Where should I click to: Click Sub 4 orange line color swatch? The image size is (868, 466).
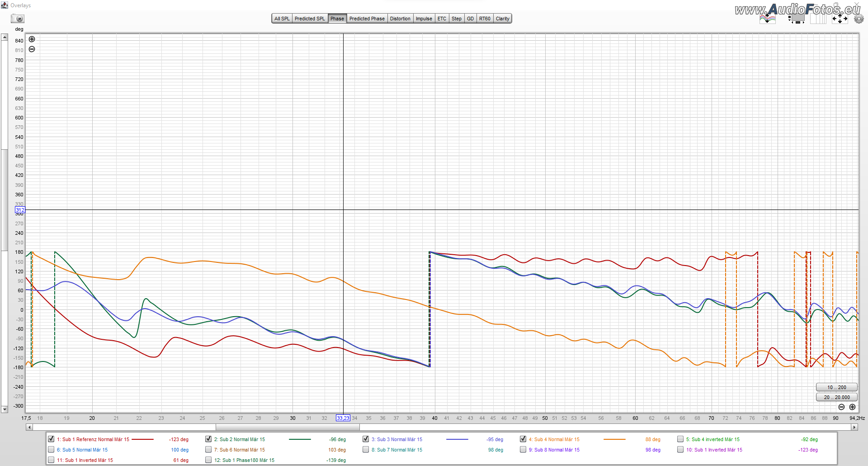pos(614,439)
